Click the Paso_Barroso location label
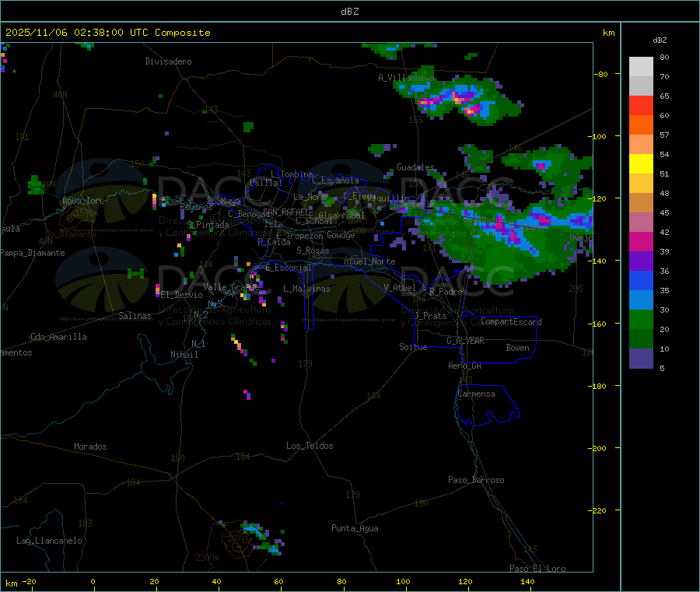This screenshot has height=592, width=700. pyautogui.click(x=476, y=480)
